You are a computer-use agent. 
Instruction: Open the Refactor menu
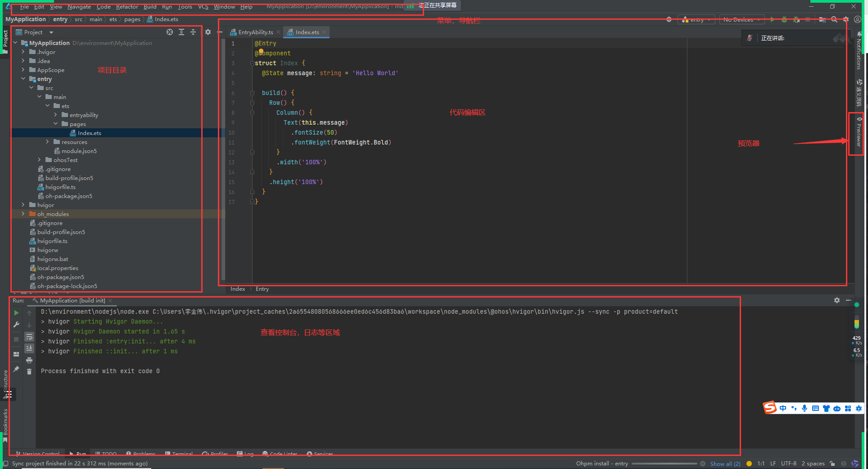coord(127,7)
